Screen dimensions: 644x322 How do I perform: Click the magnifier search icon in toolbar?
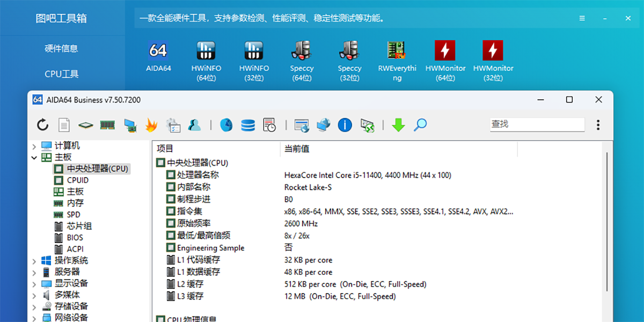click(420, 125)
